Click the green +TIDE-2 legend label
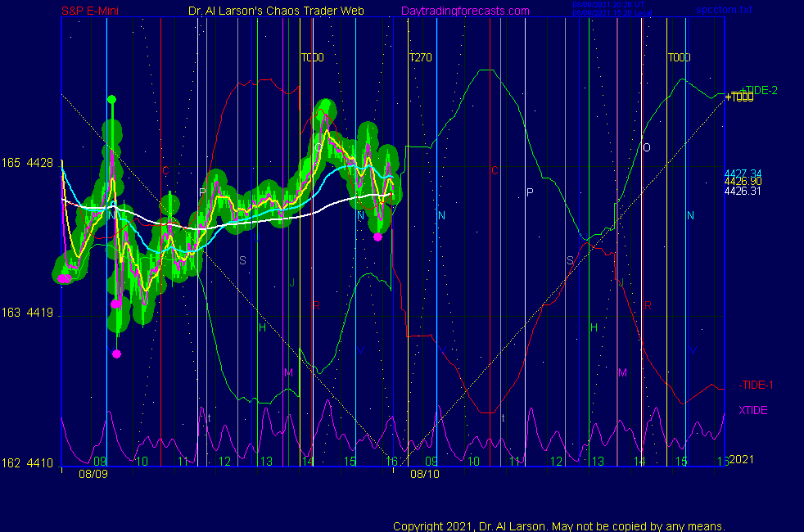The height and width of the screenshot is (532, 804). [760, 90]
